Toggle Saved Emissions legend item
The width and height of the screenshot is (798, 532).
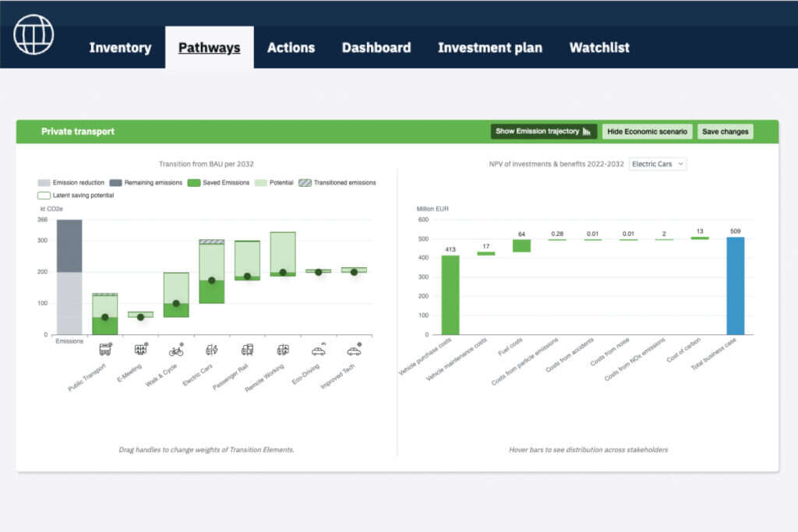click(x=218, y=182)
